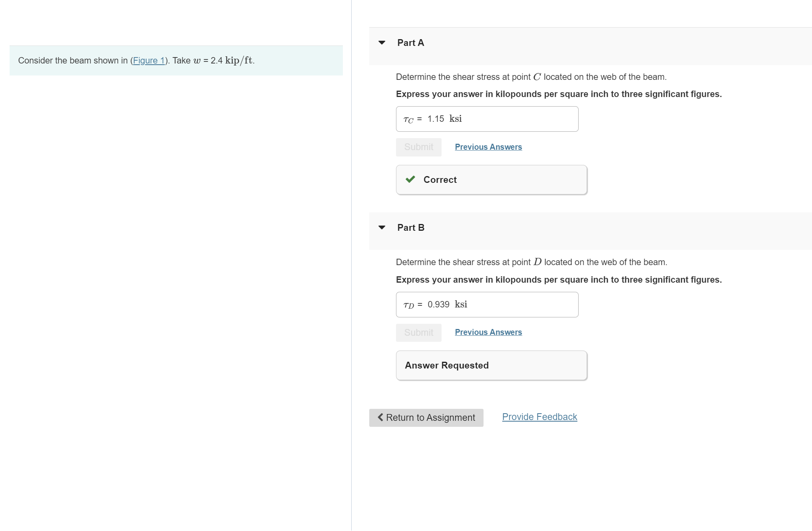Click the green checkmark in the Correct box
812x531 pixels.
410,179
